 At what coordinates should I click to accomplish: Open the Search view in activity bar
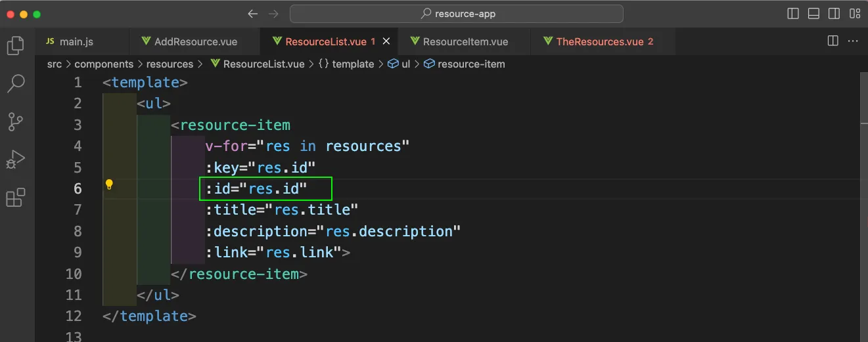[x=15, y=83]
